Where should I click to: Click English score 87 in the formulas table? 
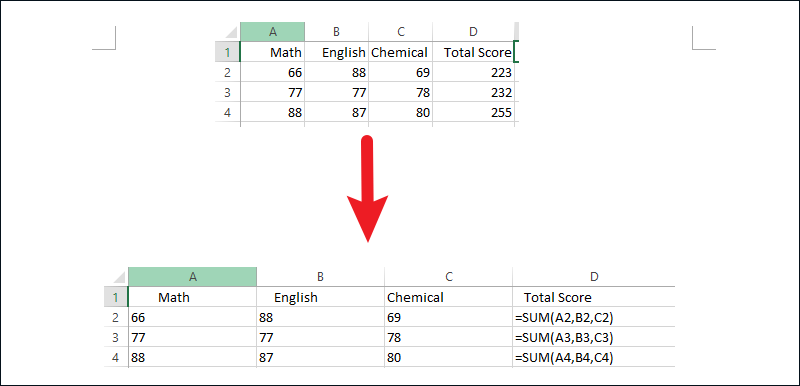pyautogui.click(x=320, y=357)
